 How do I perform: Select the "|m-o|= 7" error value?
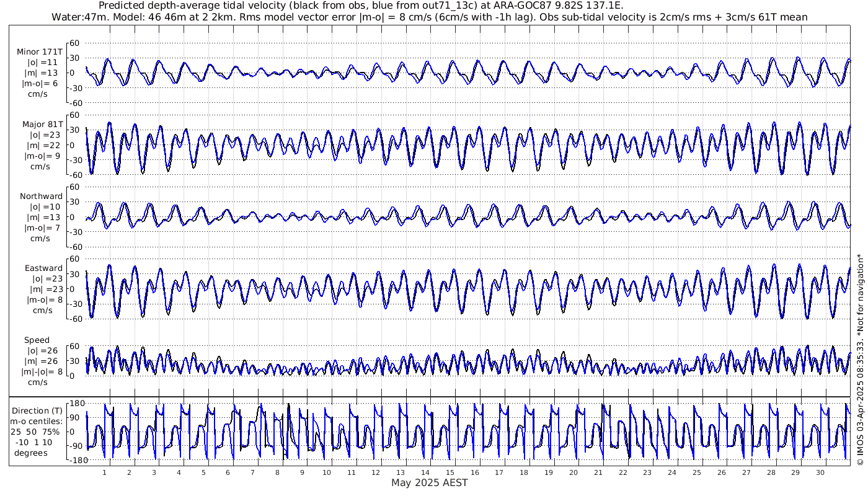[42, 228]
